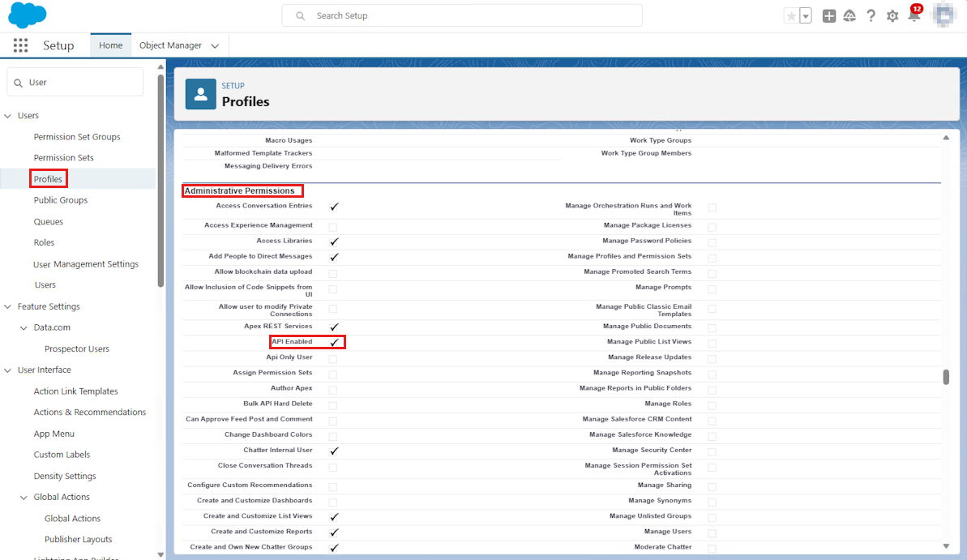Uncheck Access Conversation Entries permission
The width and height of the screenshot is (967, 560).
tap(334, 207)
